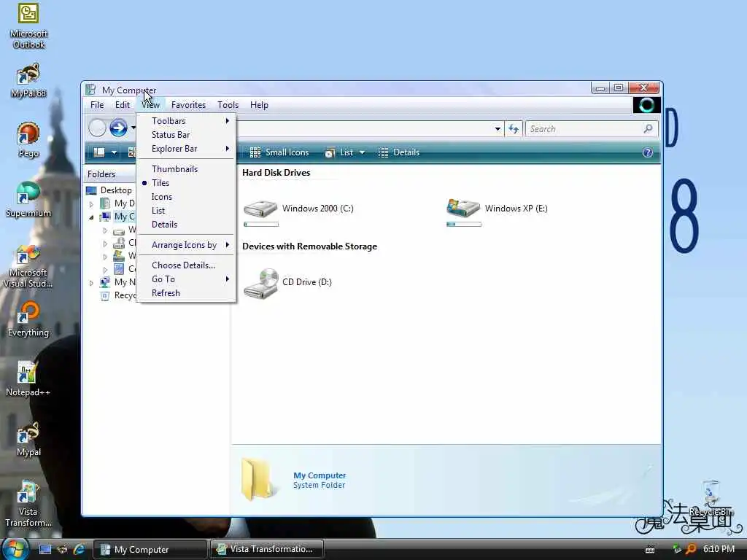Select Icons view option
The width and height of the screenshot is (747, 560).
coord(186,197)
